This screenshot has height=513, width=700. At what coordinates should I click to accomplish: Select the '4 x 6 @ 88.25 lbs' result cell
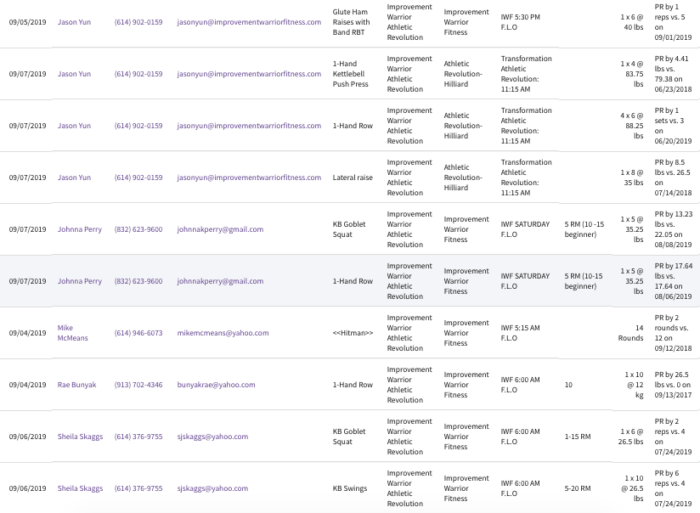(632, 125)
